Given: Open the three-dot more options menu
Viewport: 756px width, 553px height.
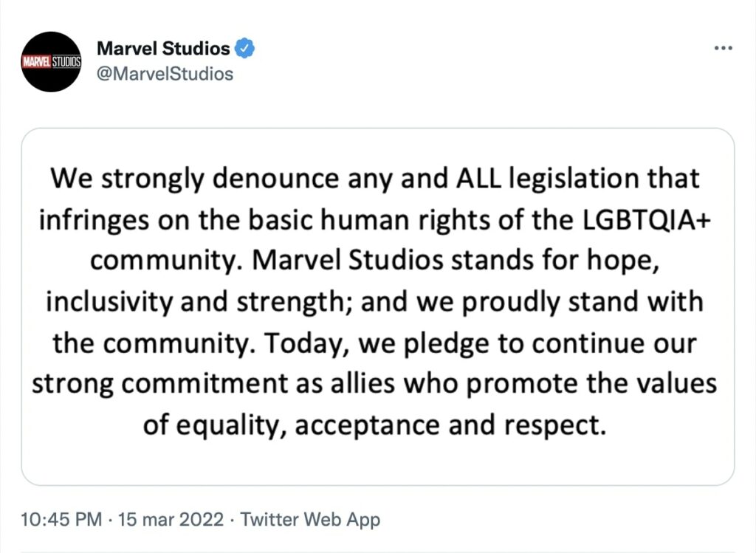Looking at the screenshot, I should click(x=724, y=48).
